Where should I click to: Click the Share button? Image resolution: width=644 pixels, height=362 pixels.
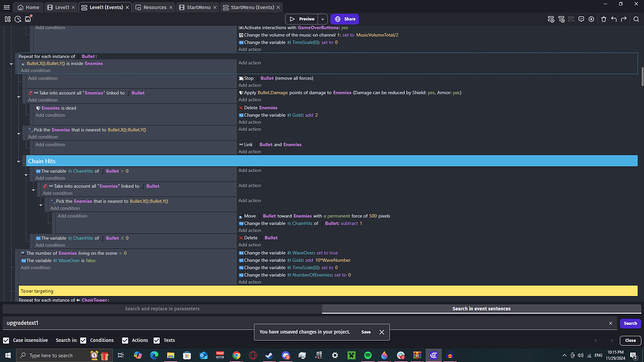coord(345,19)
